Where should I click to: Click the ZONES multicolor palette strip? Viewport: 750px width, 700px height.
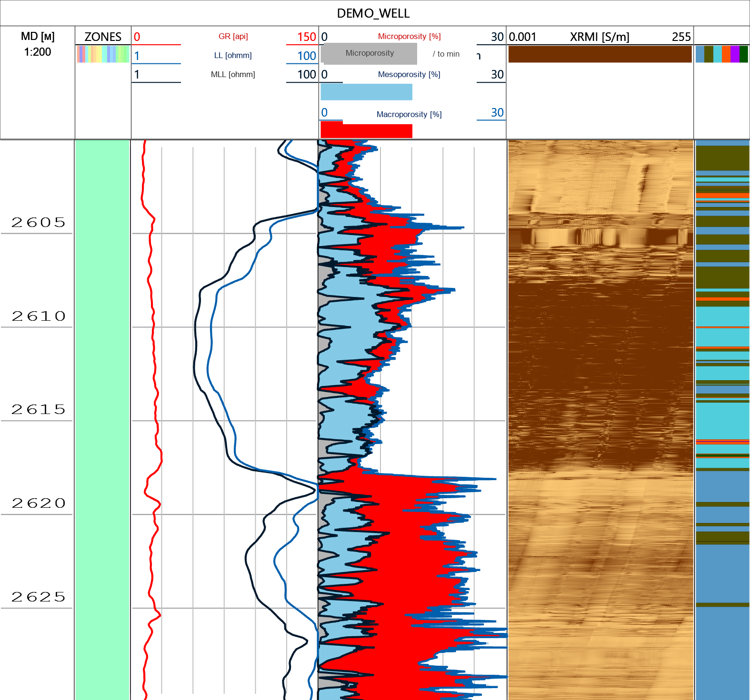pos(103,54)
